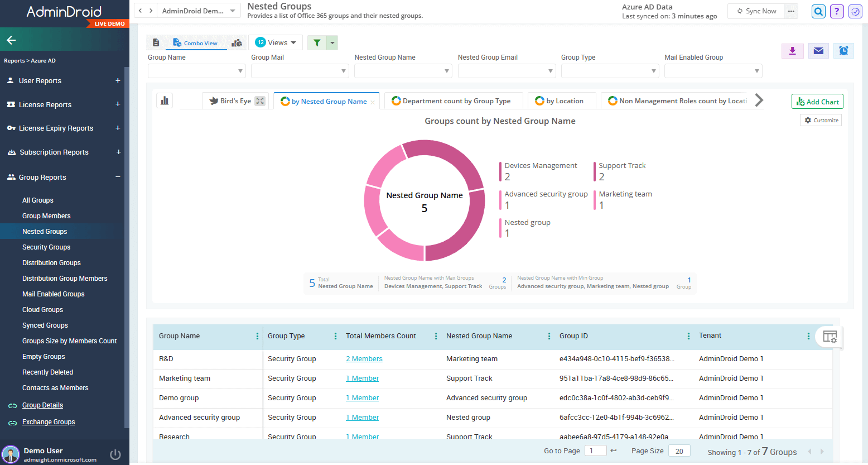Click the bar chart icon beside Bird's Eye
Image resolution: width=868 pixels, height=465 pixels.
coord(165,100)
